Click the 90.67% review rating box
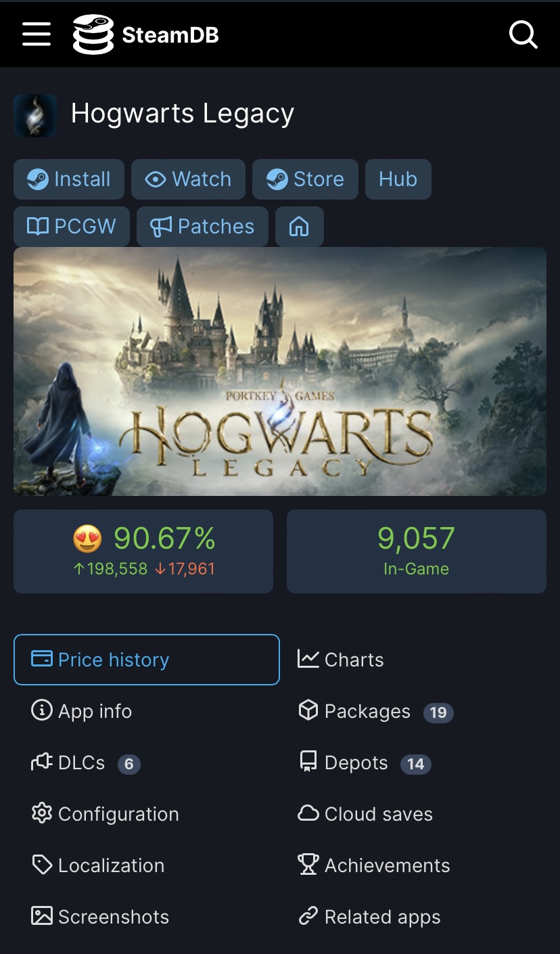This screenshot has height=954, width=560. pos(143,551)
